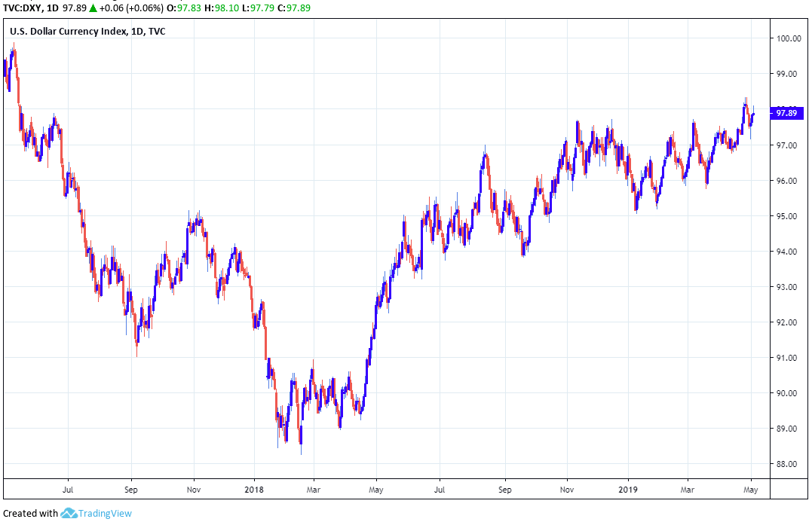The image size is (812, 522).
Task: Click the "Created with" footer text
Action: click(30, 514)
